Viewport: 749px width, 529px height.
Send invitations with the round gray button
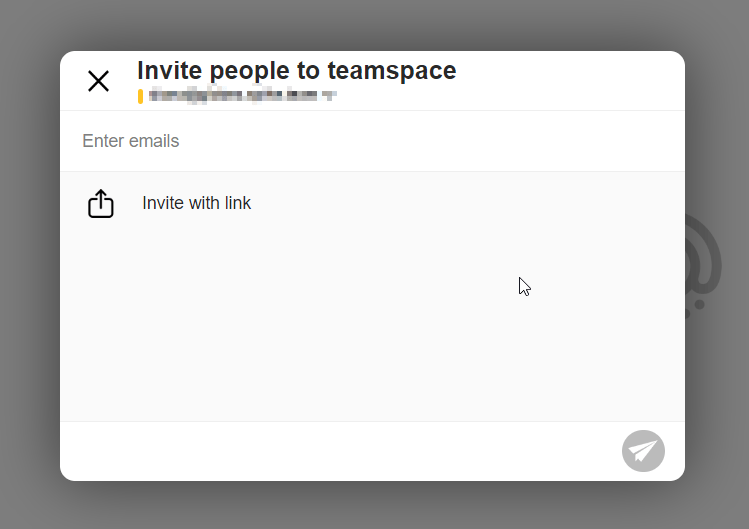(x=643, y=451)
